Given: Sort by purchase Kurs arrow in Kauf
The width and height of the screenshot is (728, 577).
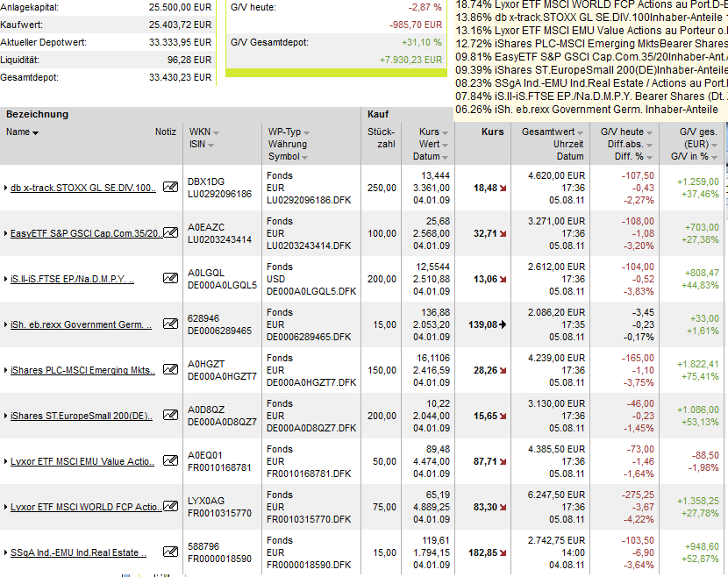Looking at the screenshot, I should [x=446, y=133].
